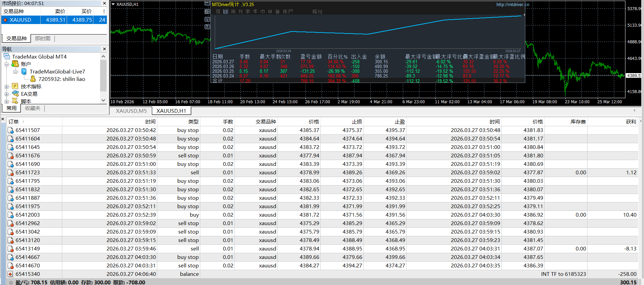Open the XAUUSD,H1 chart dropdown arrow
Image resolution: width=644 pixels, height=285 pixels.
click(x=113, y=4)
